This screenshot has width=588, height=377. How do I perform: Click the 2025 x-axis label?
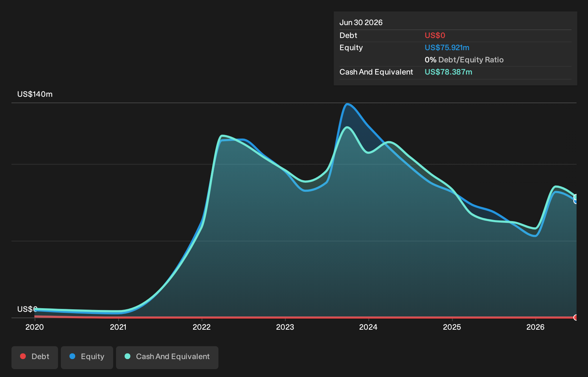452,327
